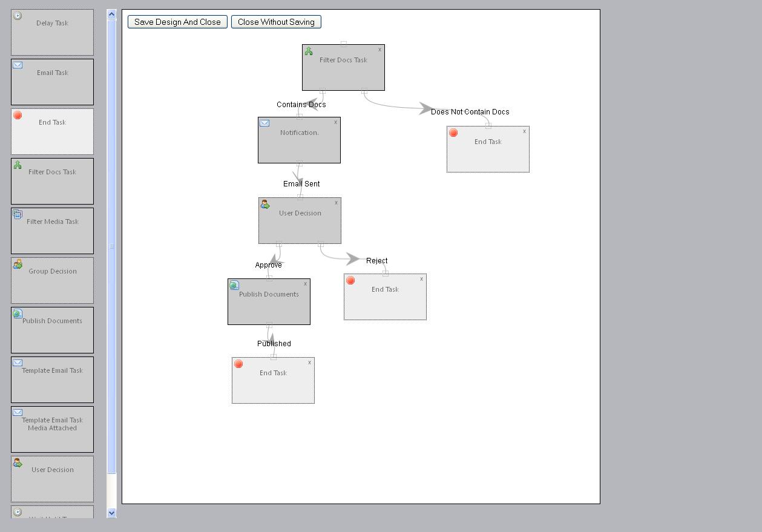Click the red icon on the End Task after Does Not Contain Docs
The image size is (762, 532).
pos(453,133)
